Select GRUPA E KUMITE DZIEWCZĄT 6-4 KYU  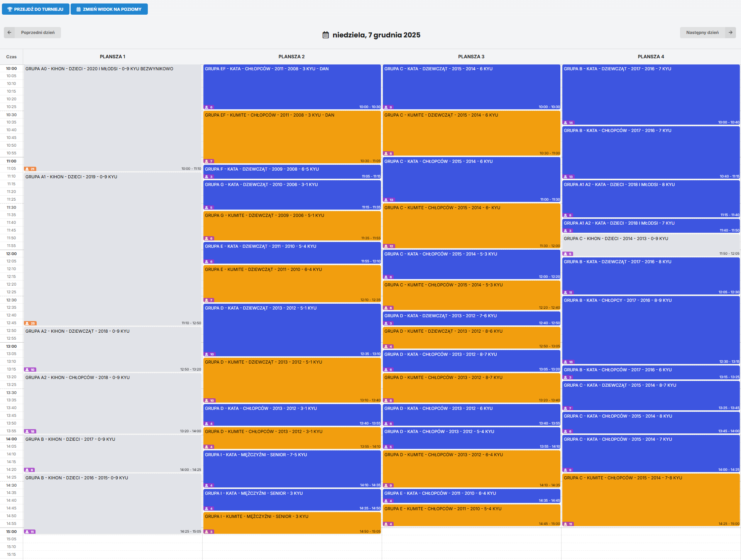point(292,284)
